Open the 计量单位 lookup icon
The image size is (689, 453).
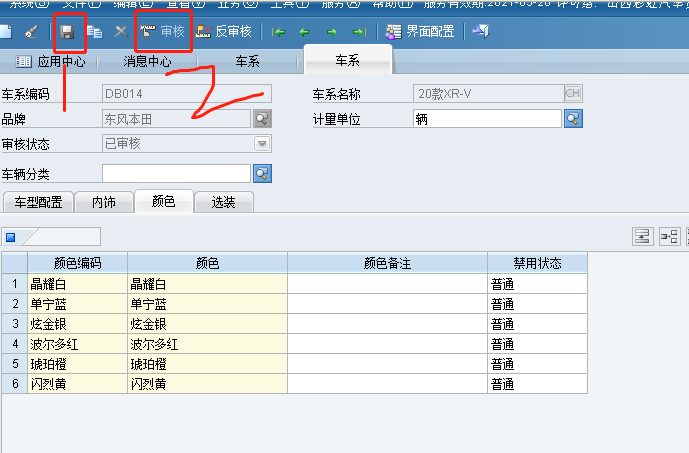[x=573, y=119]
